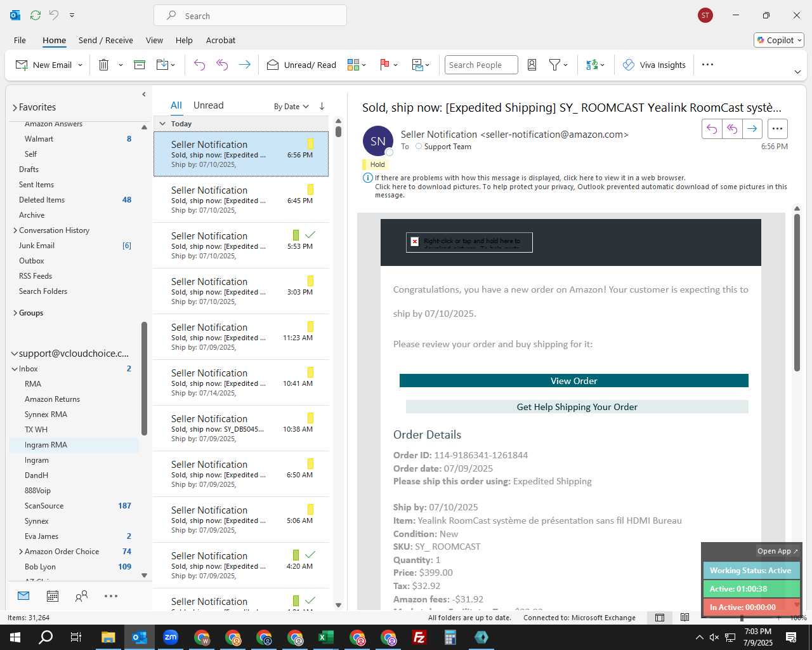
Task: Open ribbon More commands ellipsis
Action: click(x=708, y=65)
